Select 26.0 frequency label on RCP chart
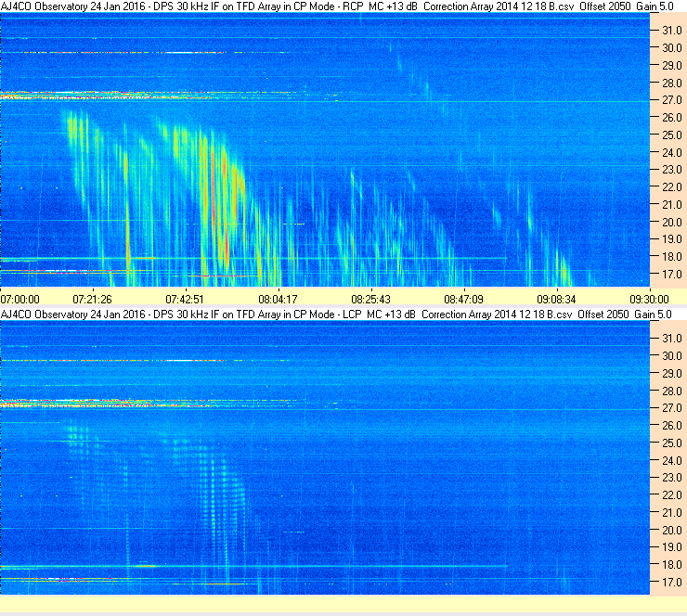 [x=672, y=118]
